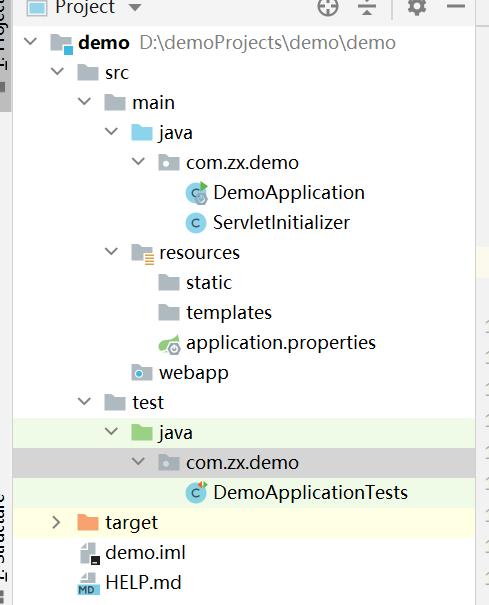Collapse the resources folder chevron
The image size is (489, 605).
click(111, 252)
